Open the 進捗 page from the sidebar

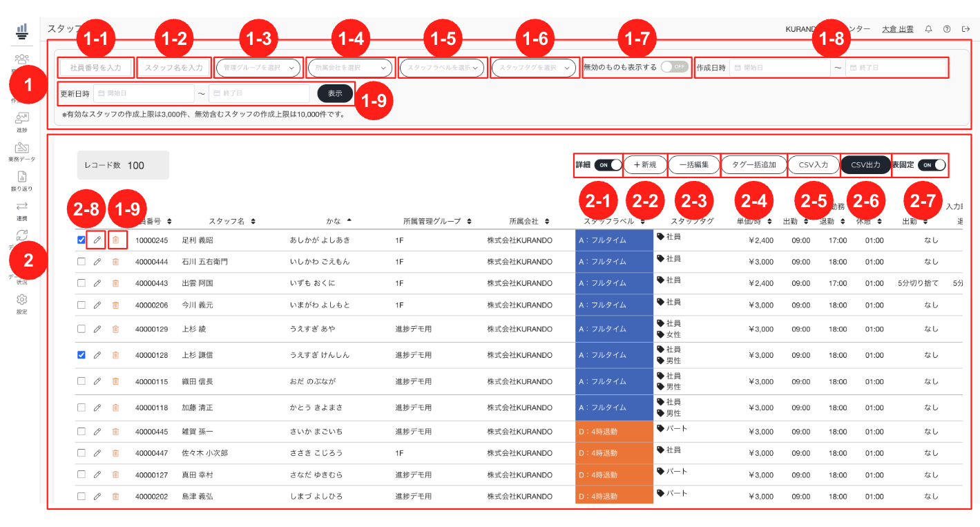tap(21, 123)
